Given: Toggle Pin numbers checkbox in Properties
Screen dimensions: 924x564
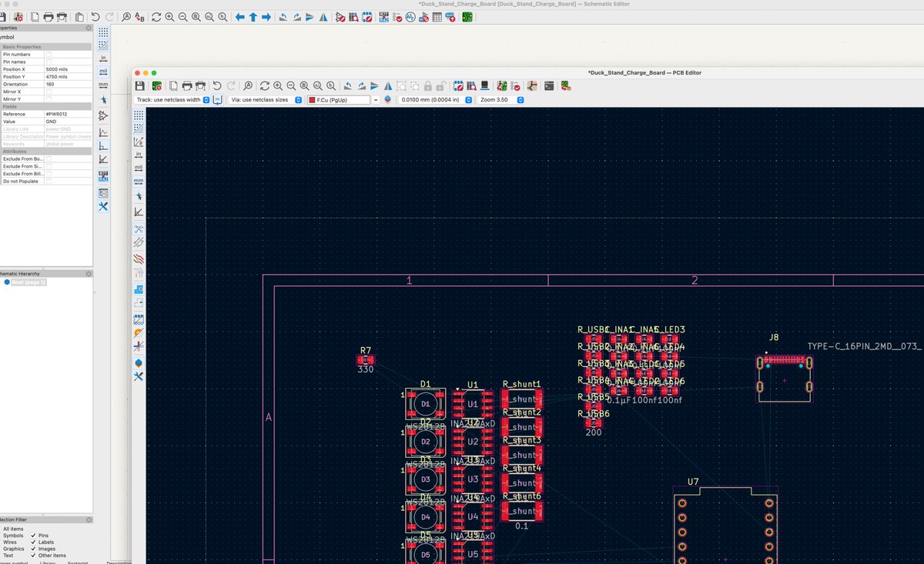Looking at the screenshot, I should pos(49,55).
